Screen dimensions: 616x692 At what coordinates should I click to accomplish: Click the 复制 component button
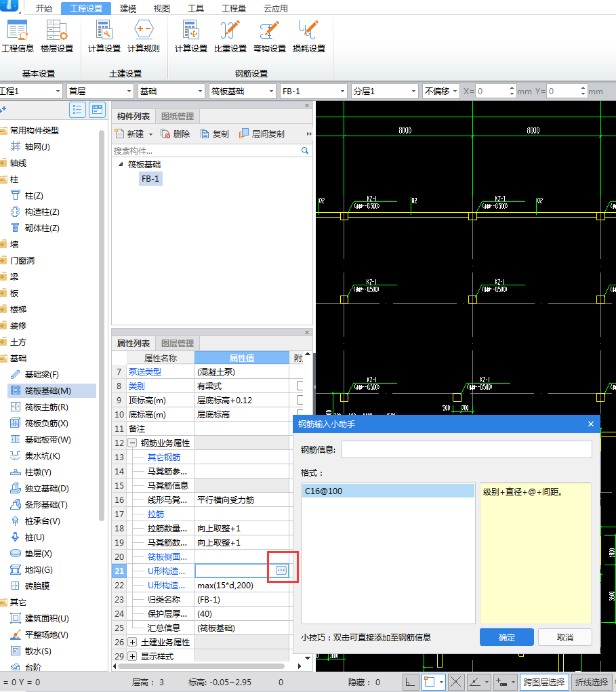click(x=214, y=134)
